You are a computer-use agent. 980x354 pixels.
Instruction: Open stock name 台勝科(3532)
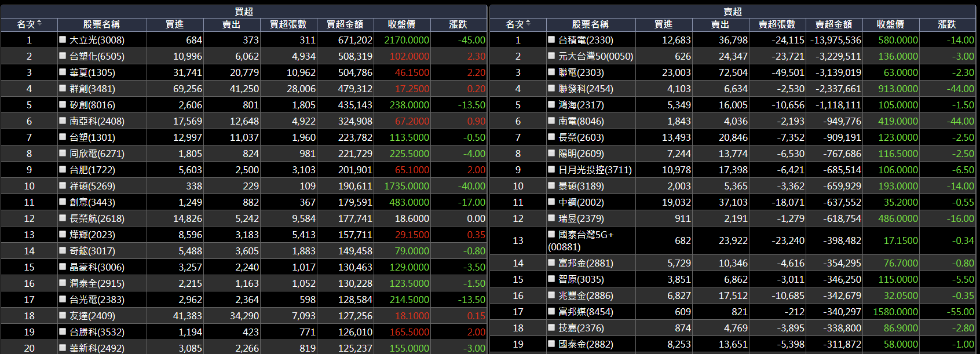97,332
